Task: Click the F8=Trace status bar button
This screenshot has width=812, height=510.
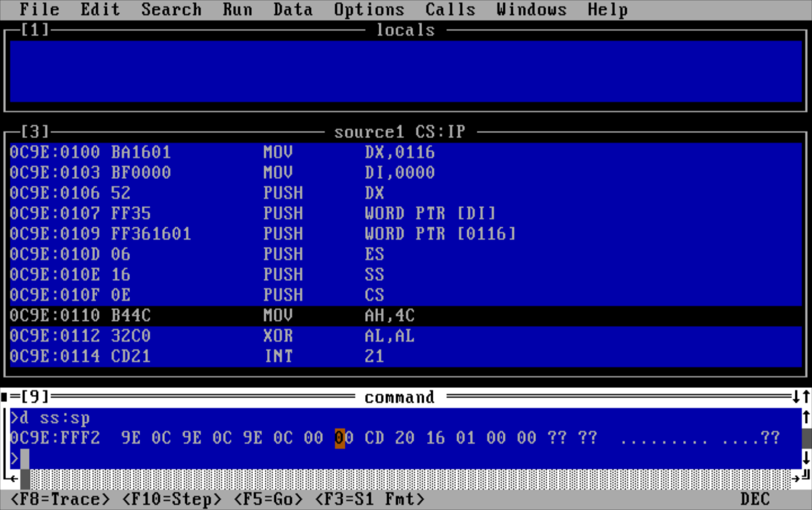Action: 60,500
